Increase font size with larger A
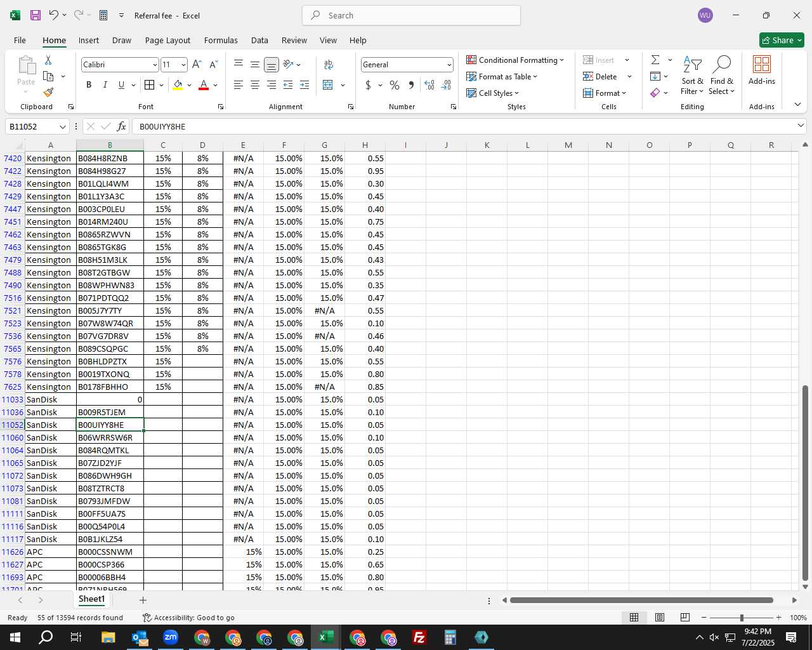The height and width of the screenshot is (650, 812). click(197, 64)
